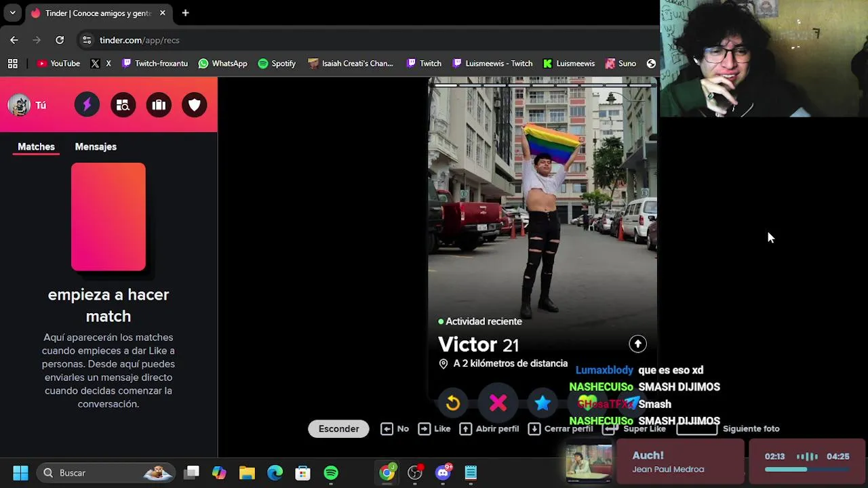Click the pink X Nope button
This screenshot has height=488, width=868.
(498, 403)
